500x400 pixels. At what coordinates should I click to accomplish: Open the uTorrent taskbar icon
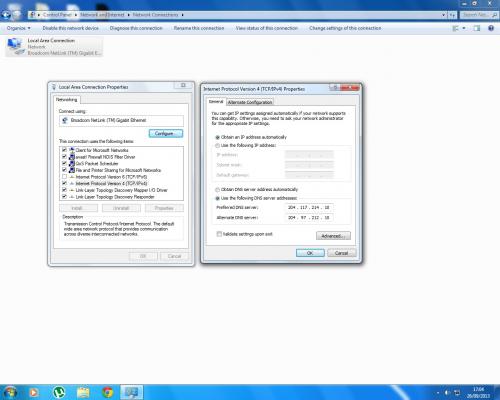point(59,392)
